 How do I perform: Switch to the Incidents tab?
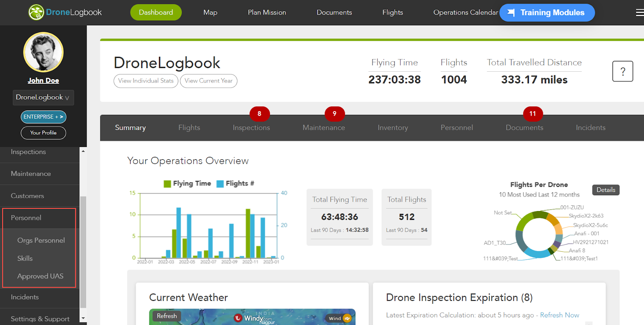pyautogui.click(x=590, y=128)
